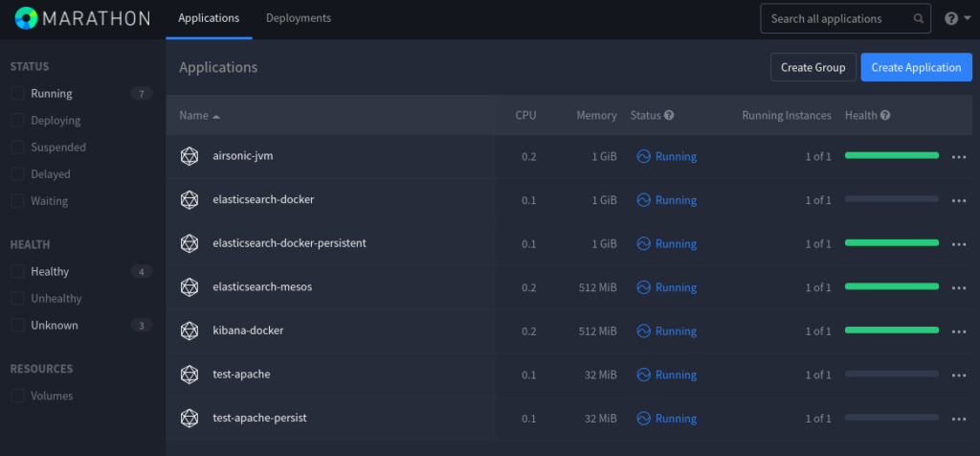Click the Create Group button
The height and width of the screenshot is (456, 980).
(x=813, y=67)
